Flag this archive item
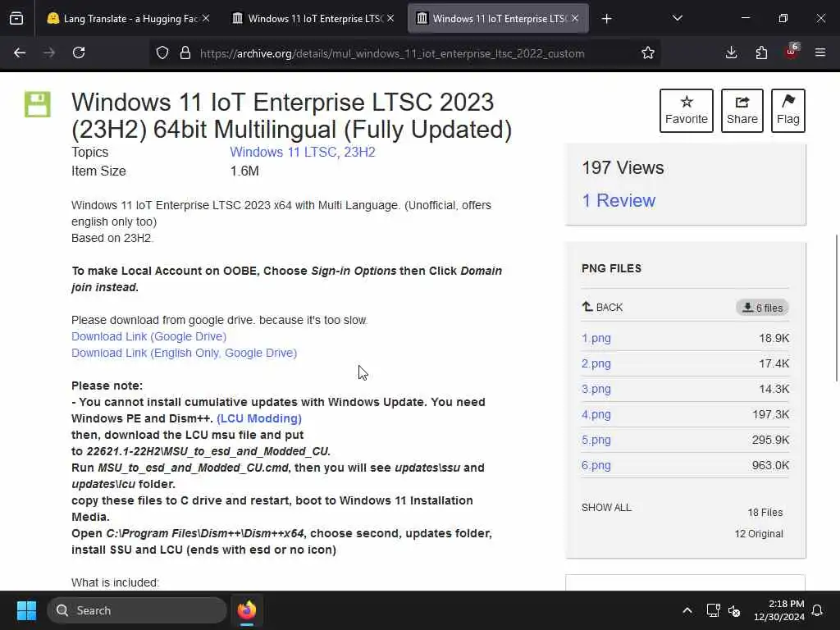 (788, 111)
